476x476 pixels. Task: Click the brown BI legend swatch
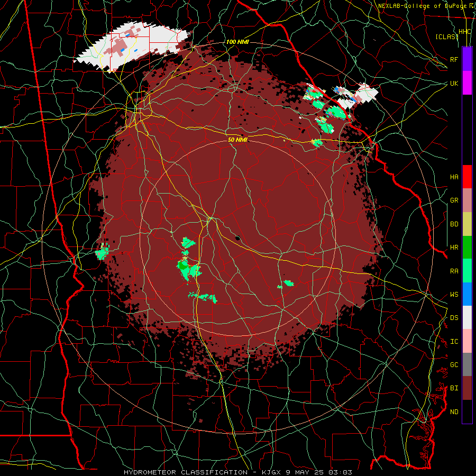[467, 388]
